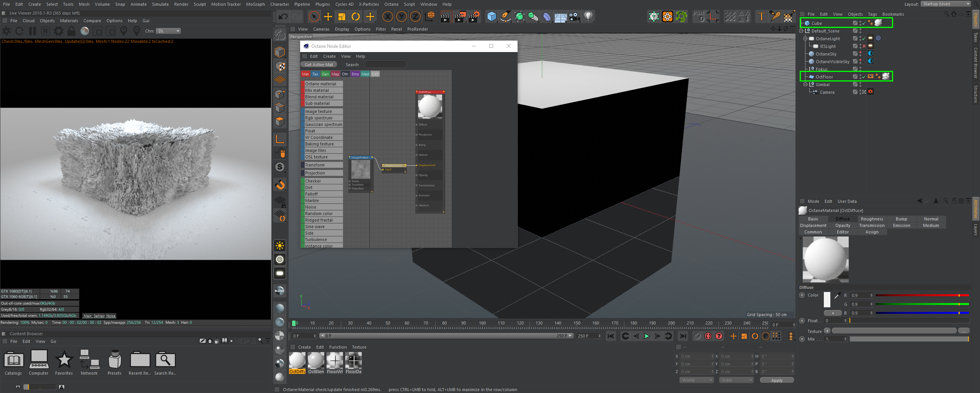Open Octane settings gear in Live Viewer
This screenshot has width=980, height=393.
(x=59, y=31)
